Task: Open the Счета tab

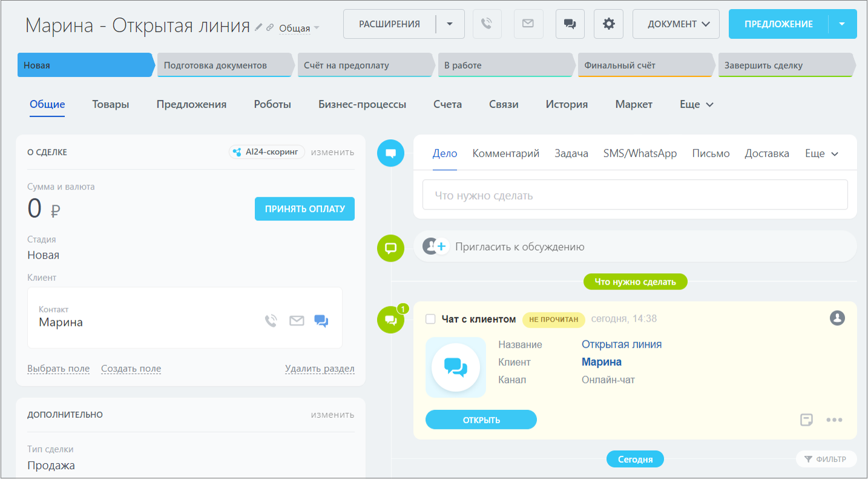Action: 447,104
